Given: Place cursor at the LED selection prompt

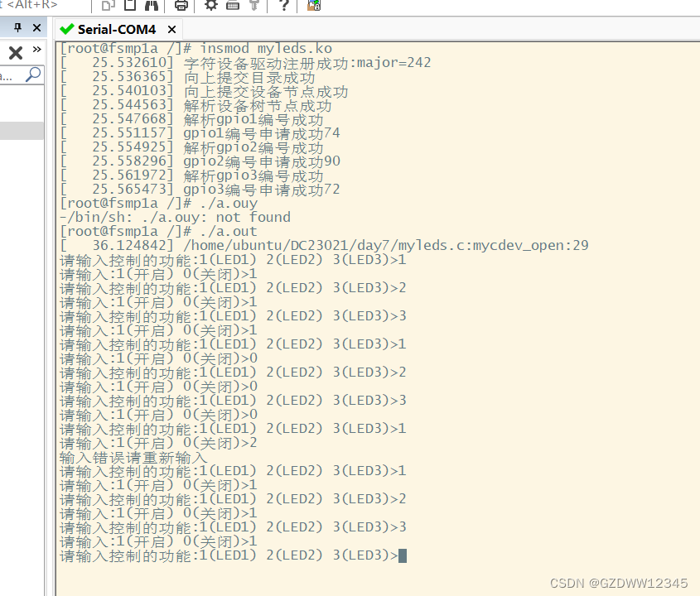Looking at the screenshot, I should pyautogui.click(x=402, y=555).
